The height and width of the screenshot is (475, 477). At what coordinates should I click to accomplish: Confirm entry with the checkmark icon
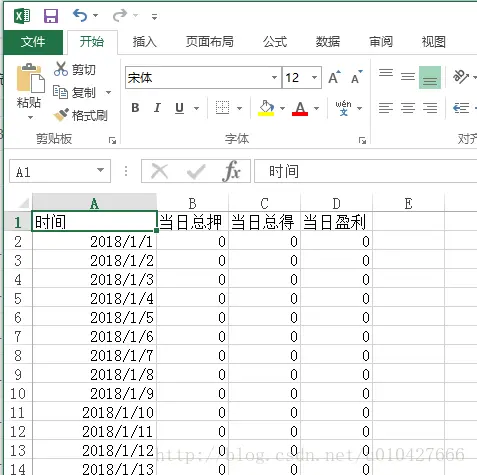tap(196, 171)
